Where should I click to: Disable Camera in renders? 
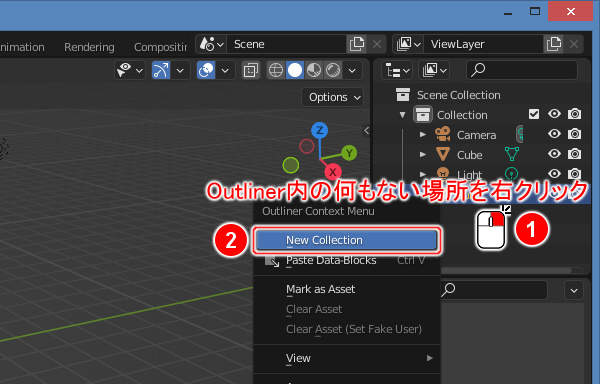[574, 134]
